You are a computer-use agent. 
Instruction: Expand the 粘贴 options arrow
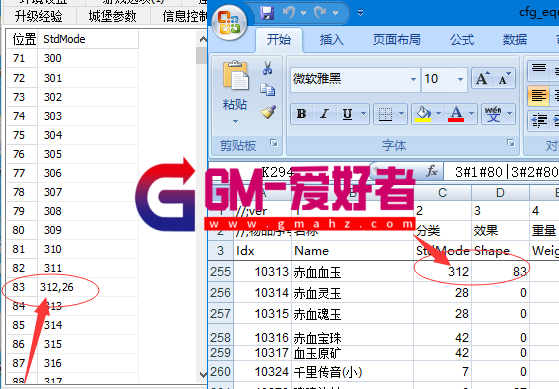point(235,121)
